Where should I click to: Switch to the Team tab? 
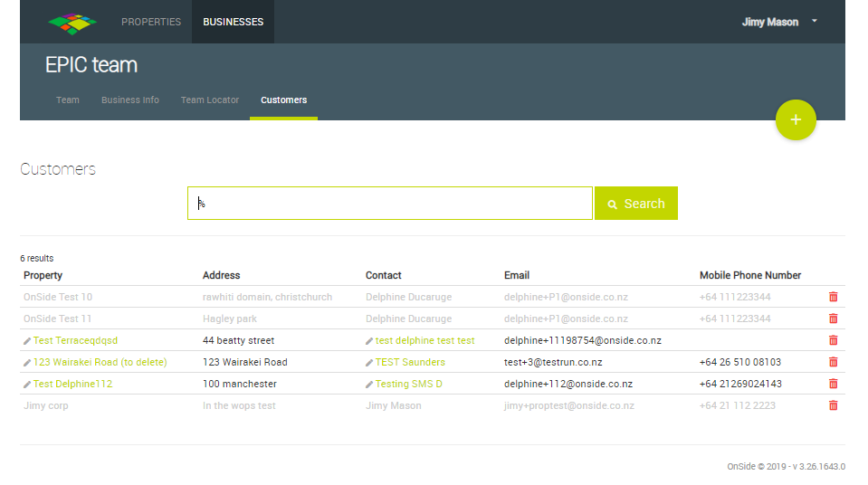(68, 100)
